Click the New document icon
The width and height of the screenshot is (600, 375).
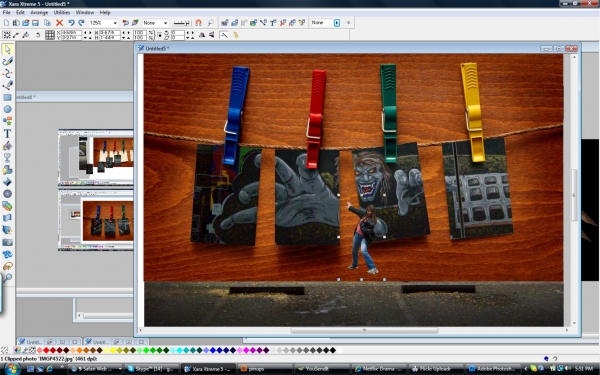[7, 23]
